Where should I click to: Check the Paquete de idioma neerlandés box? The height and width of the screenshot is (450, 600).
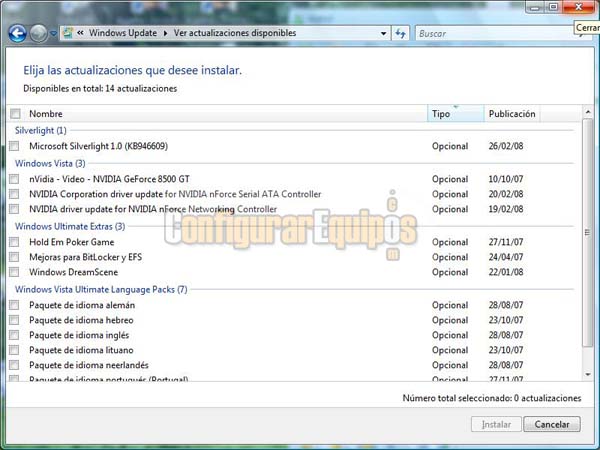tap(14, 365)
